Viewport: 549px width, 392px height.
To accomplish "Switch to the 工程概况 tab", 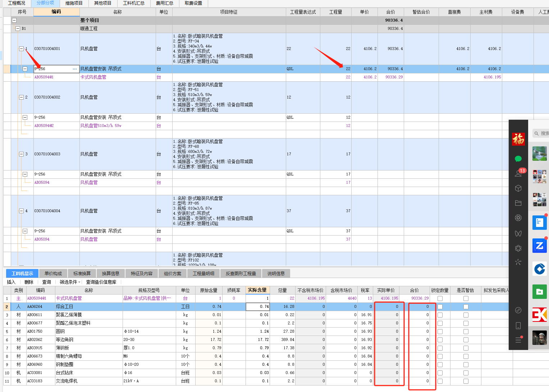I will point(17,3).
